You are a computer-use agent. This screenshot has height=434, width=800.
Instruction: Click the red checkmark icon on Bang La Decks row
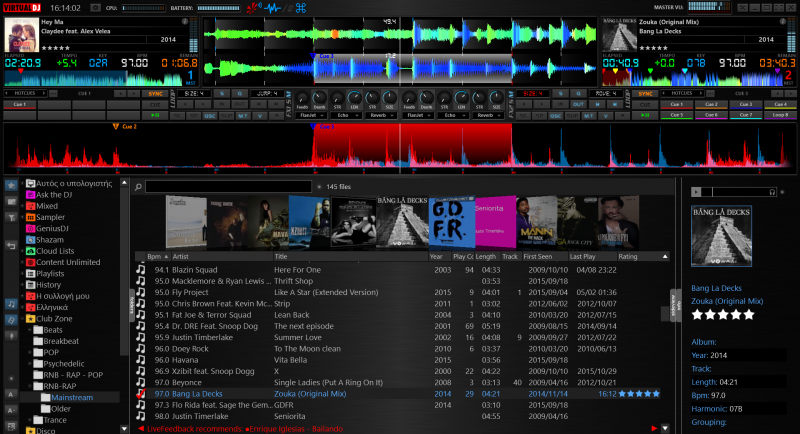[x=140, y=394]
